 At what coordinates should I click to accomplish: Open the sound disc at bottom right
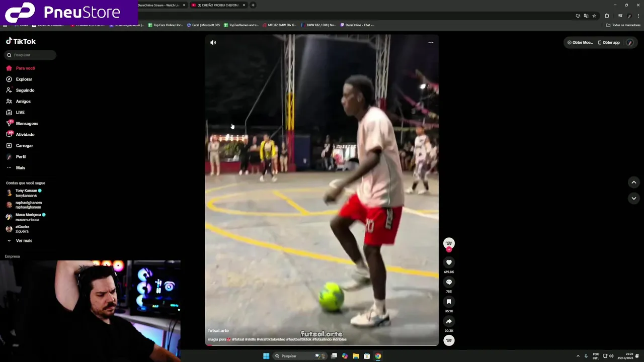click(449, 340)
